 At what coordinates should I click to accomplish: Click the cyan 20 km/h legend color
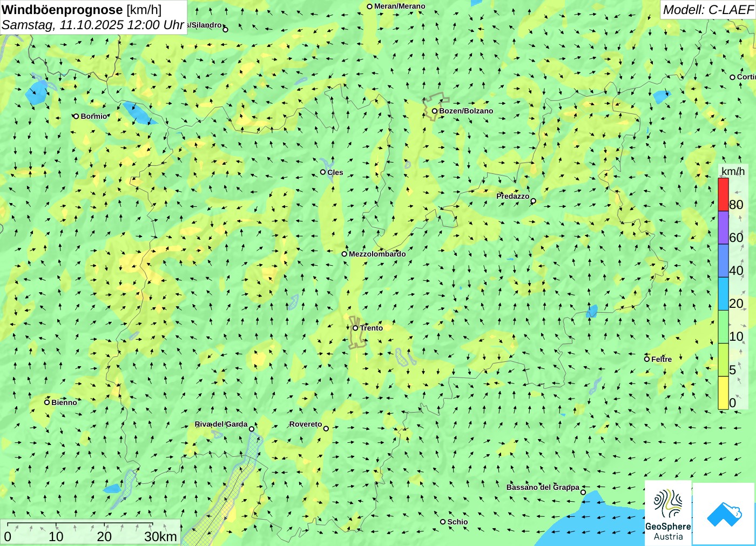coord(723,294)
